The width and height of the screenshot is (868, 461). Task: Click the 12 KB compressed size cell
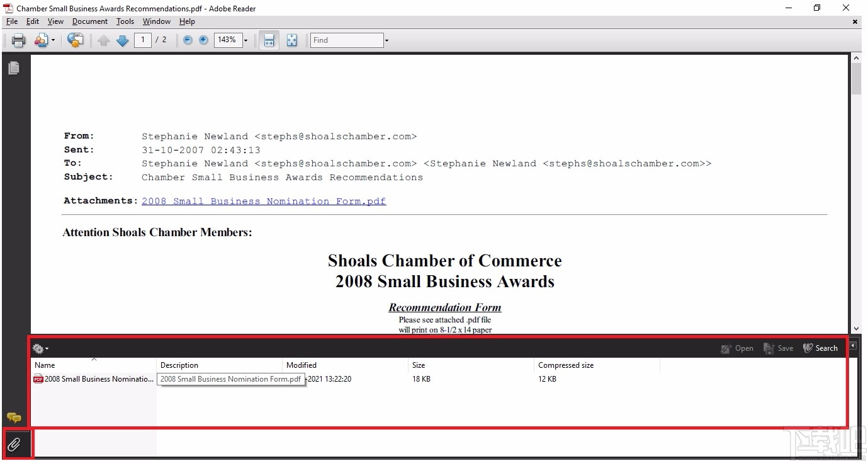click(548, 379)
